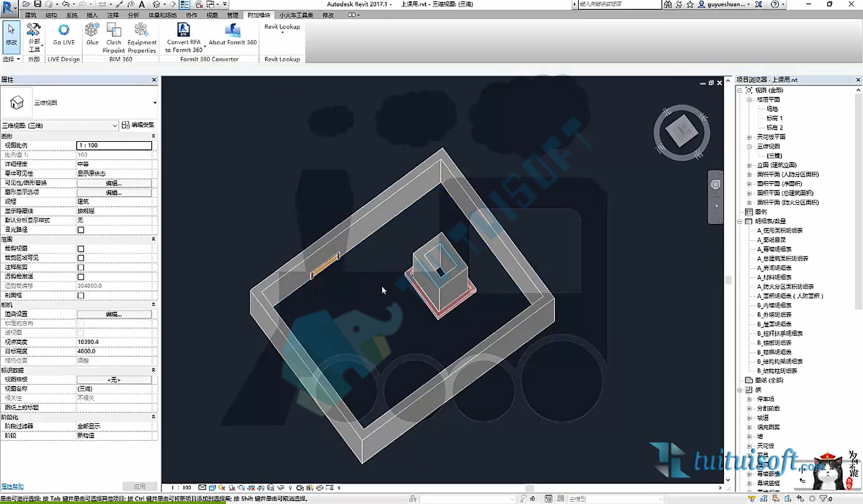Screen dimensions: 863x504
Task: Open the 外部工具 external tools button
Action: pos(34,38)
